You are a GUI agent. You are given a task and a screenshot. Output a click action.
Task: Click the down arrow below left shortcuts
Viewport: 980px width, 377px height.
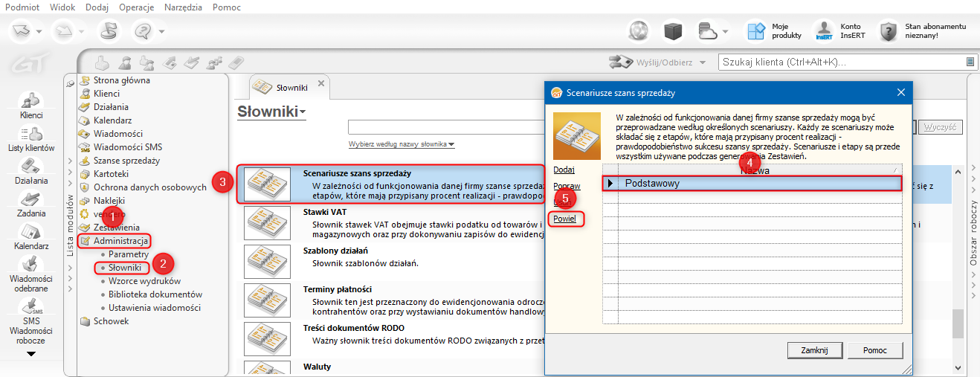tap(31, 354)
